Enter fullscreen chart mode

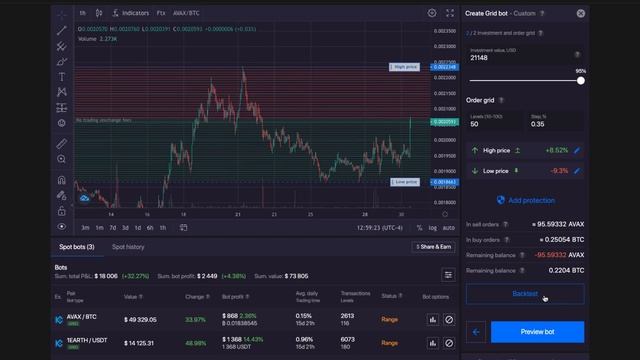(x=450, y=13)
